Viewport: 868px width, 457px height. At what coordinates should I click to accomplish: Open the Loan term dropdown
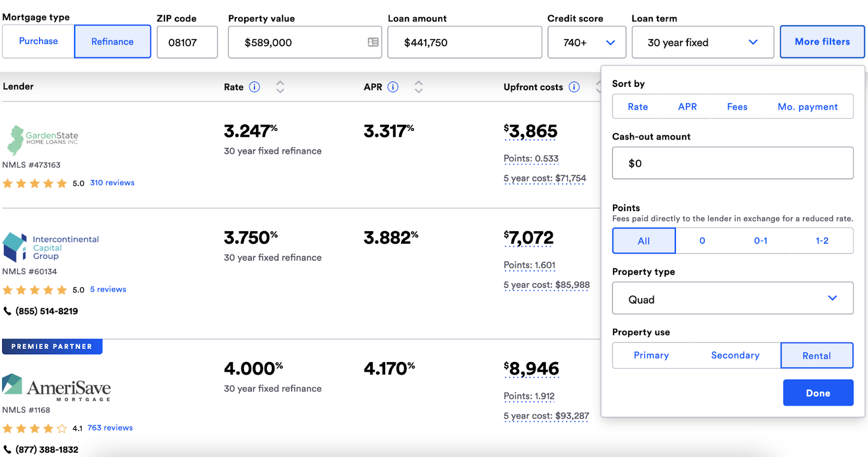tap(703, 42)
